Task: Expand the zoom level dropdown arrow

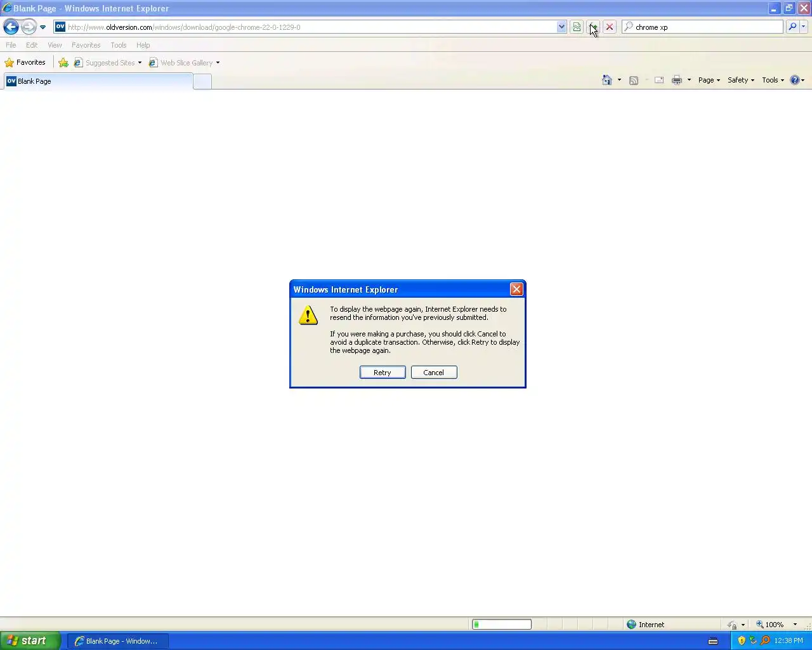Action: click(795, 625)
